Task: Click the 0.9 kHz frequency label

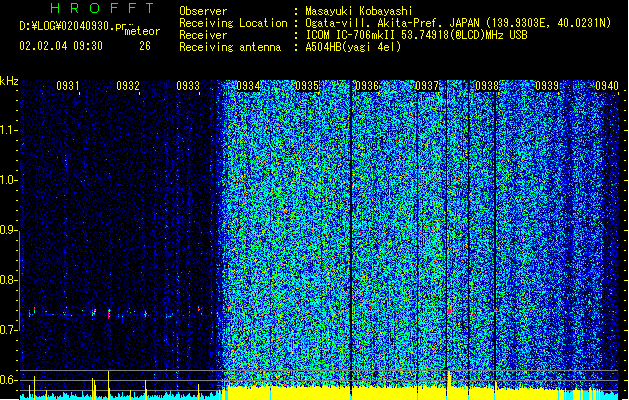Action: [x=9, y=230]
